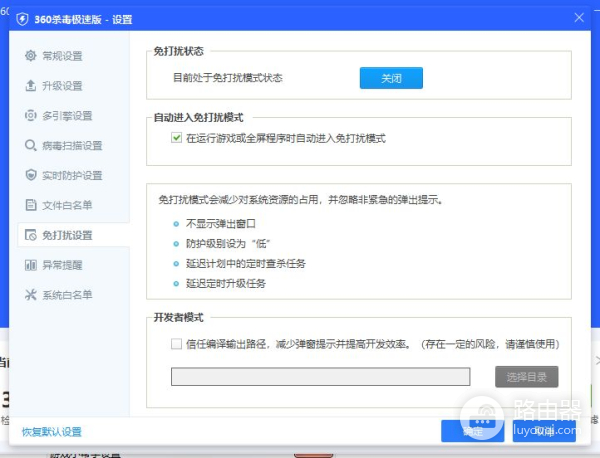Click text 防护级别设为“低”
The image size is (600, 458).
228,243
